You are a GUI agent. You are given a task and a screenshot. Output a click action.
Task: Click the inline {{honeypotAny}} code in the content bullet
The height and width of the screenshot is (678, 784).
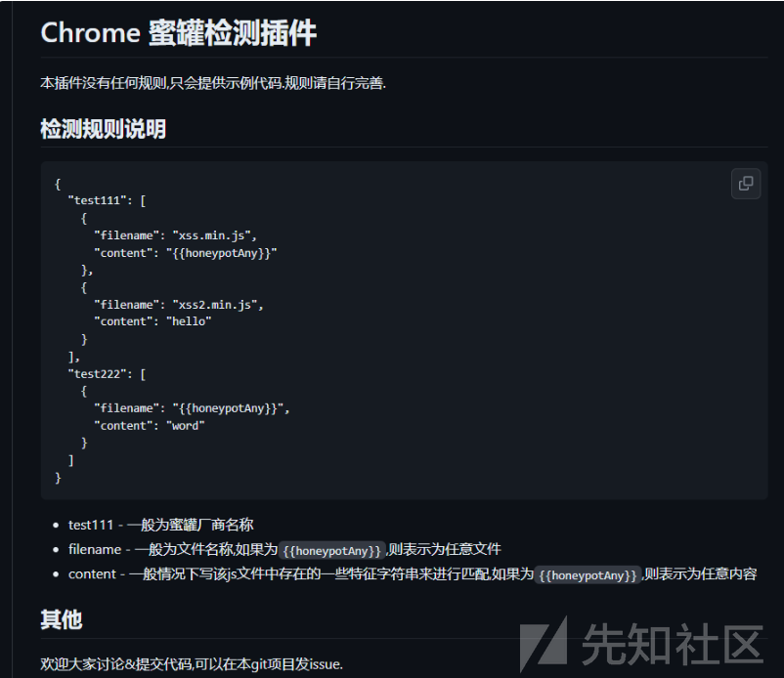point(588,575)
